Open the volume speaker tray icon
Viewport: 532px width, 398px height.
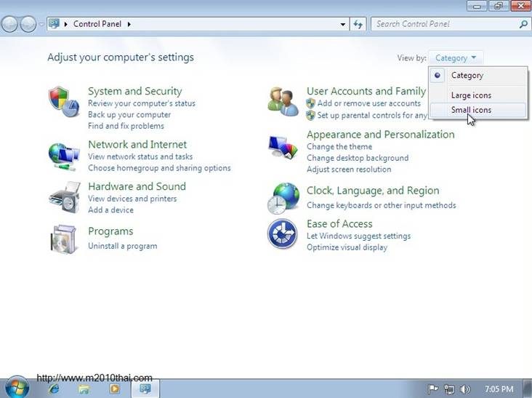[465, 389]
